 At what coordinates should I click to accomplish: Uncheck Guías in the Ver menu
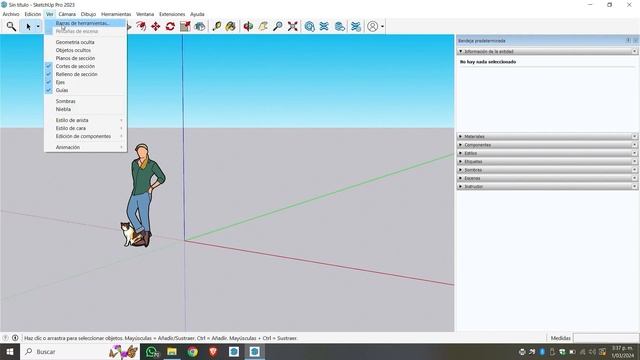(x=85, y=90)
